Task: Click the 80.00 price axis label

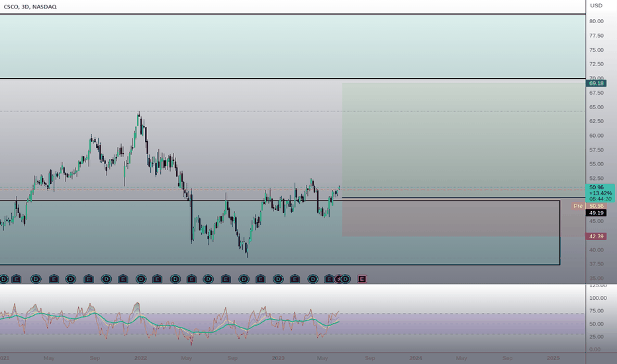Action: click(596, 21)
